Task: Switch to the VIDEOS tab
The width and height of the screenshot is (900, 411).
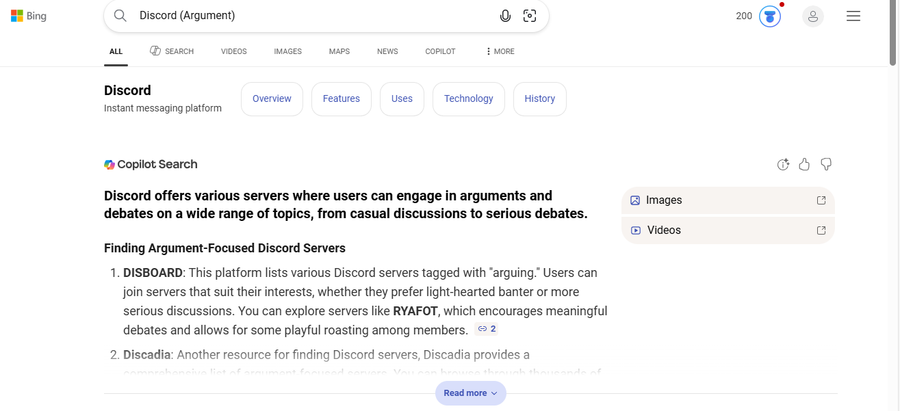Action: pyautogui.click(x=234, y=51)
